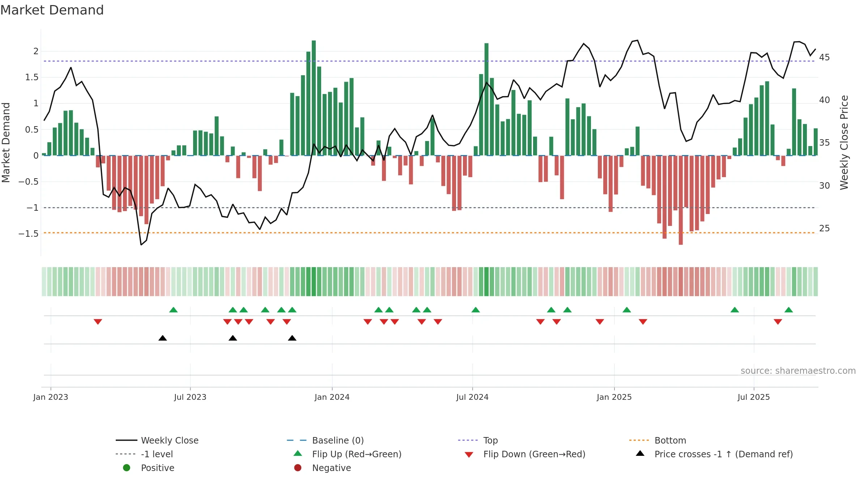Screen dimensions: 868x488
Task: Click the Jan 2025 axis label
Action: tap(614, 397)
